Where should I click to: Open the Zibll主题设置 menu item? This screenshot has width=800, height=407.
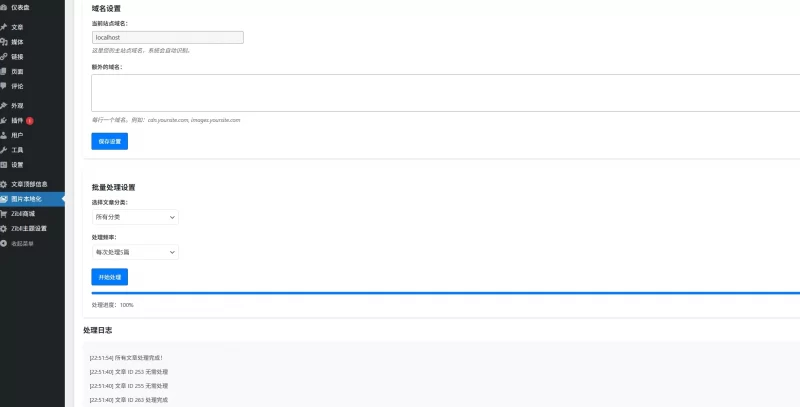[x=28, y=228]
